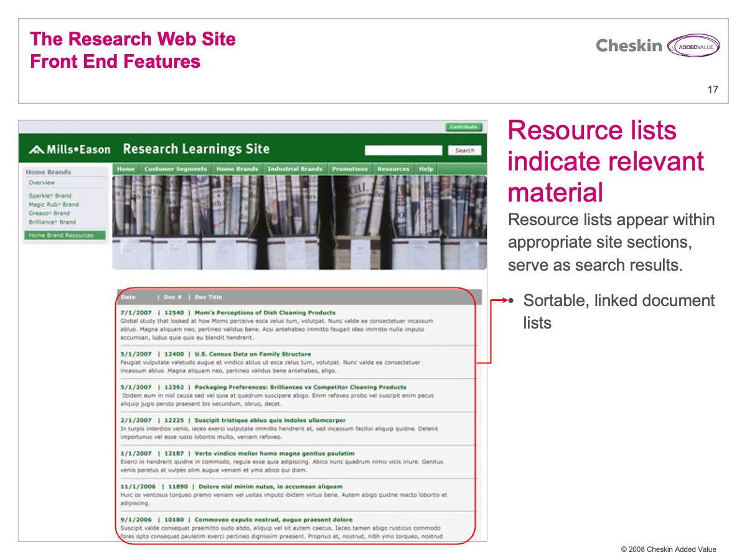747x560 pixels.
Task: Select the Promotions tab
Action: click(349, 169)
